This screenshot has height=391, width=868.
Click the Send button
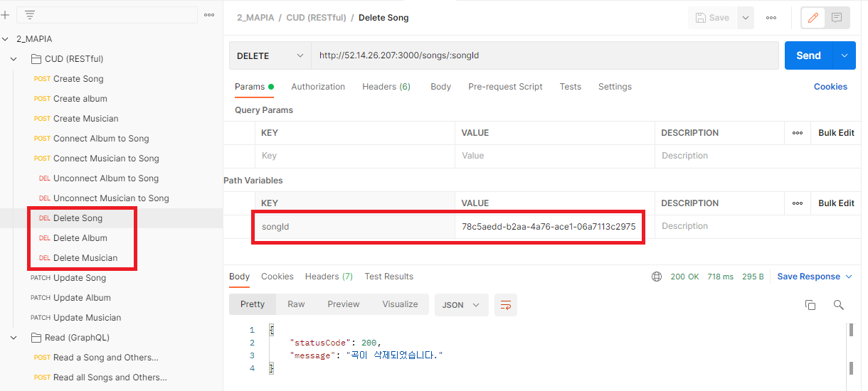point(809,55)
